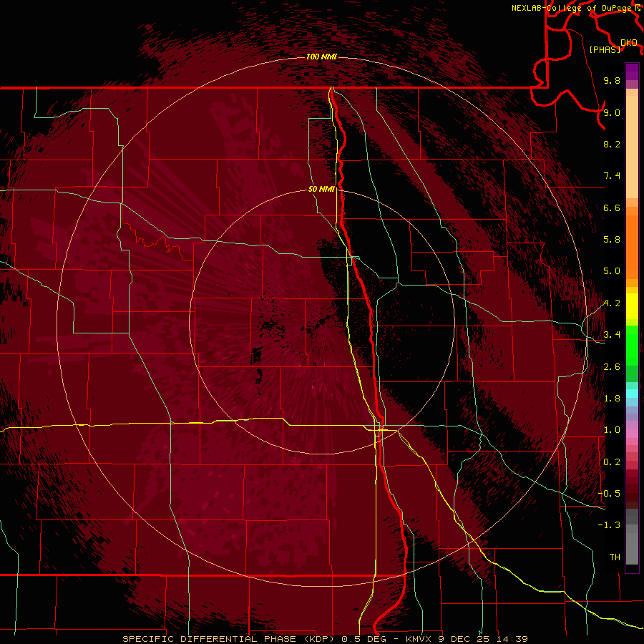
Task: Click the 7.4 value on the color scale
Action: point(612,176)
